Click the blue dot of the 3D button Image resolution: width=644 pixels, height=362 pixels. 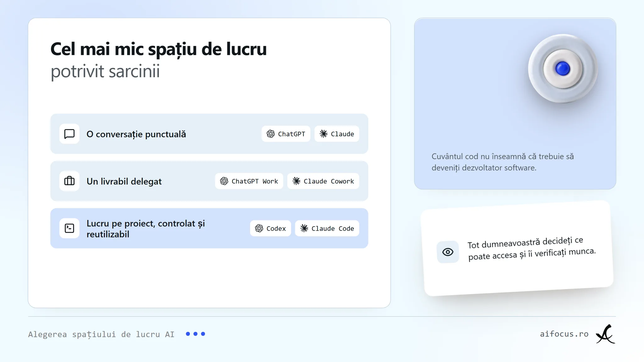point(563,69)
